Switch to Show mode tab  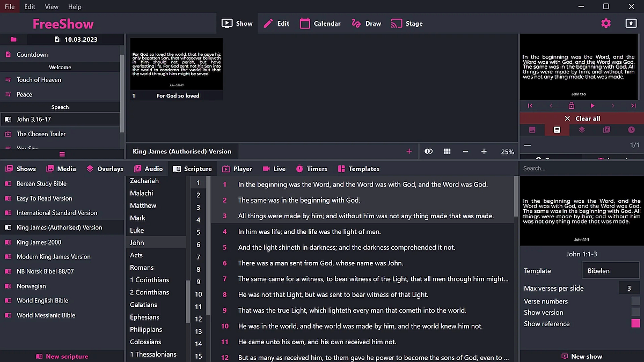tap(237, 23)
